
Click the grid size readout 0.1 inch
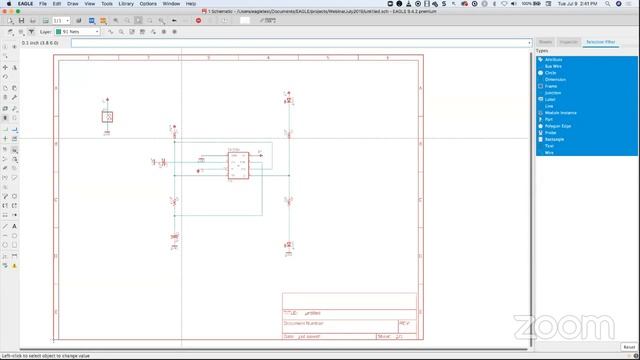[x=40, y=43]
